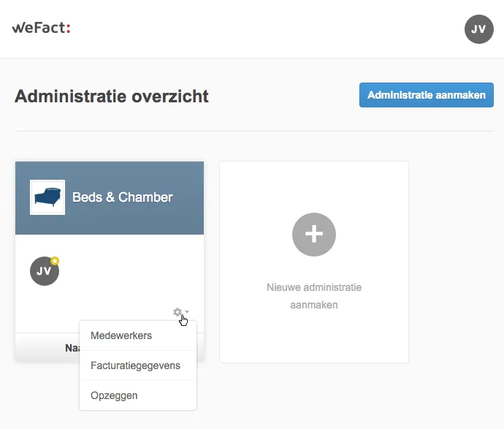Image resolution: width=504 pixels, height=429 pixels.
Task: Click the red colon in weFact logo
Action: coord(68,29)
